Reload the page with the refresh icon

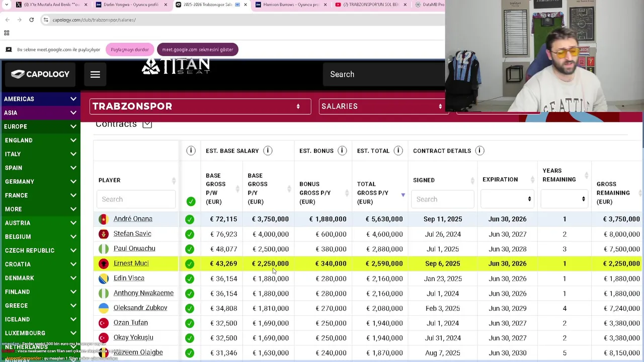31,20
